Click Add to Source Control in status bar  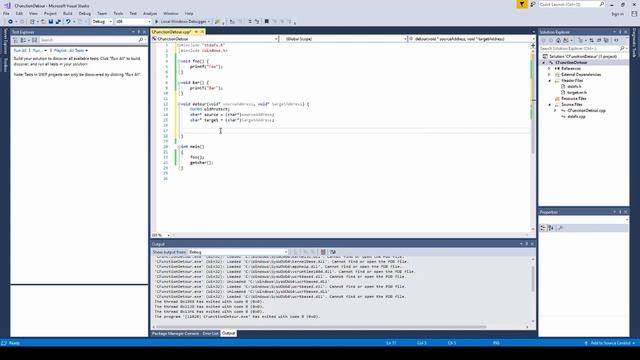click(x=610, y=343)
